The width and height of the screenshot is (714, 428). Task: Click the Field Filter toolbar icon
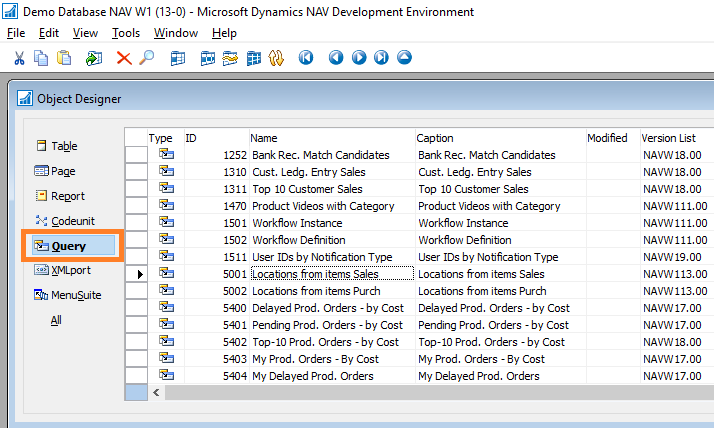pyautogui.click(x=178, y=58)
